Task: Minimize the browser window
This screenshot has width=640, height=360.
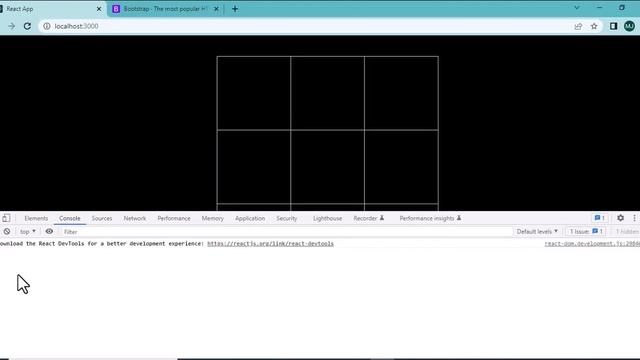Action: (x=599, y=8)
